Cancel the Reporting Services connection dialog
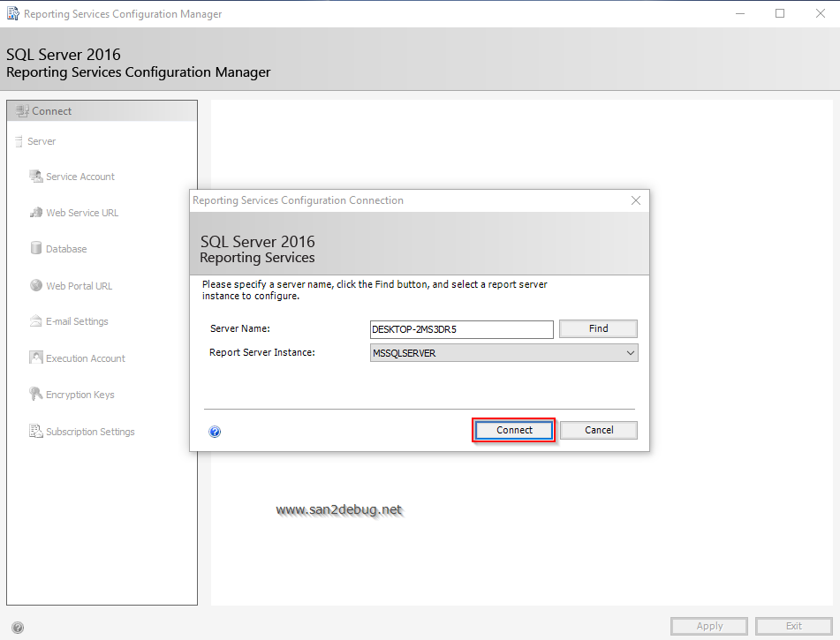This screenshot has height=640, width=840. (598, 430)
